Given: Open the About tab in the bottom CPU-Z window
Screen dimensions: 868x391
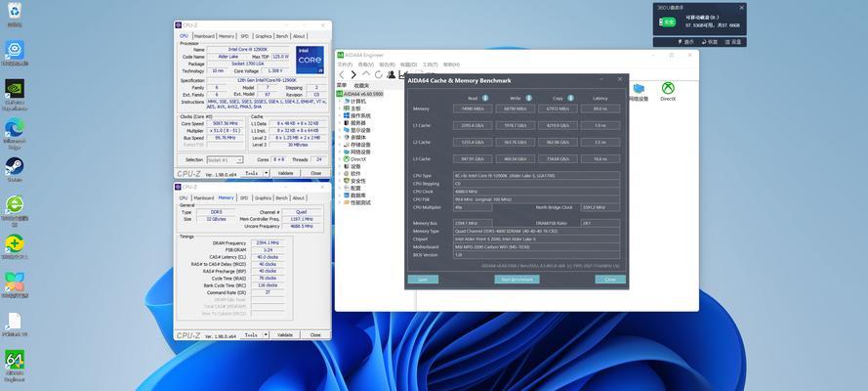Looking at the screenshot, I should 299,197.
